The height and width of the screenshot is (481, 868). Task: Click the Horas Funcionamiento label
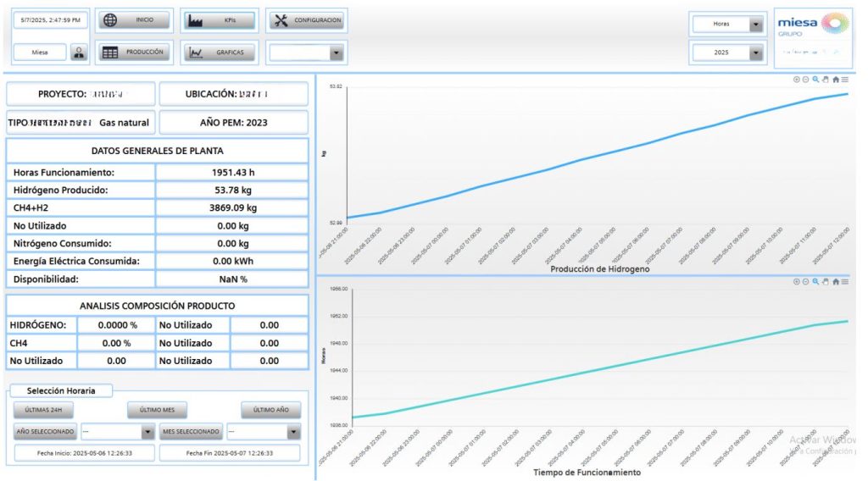(64, 173)
